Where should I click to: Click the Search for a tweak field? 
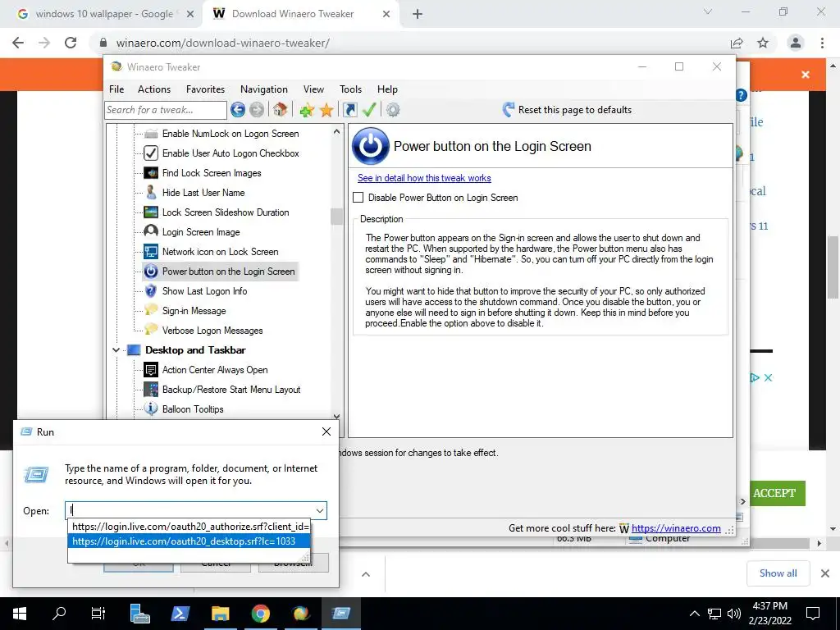pos(166,110)
